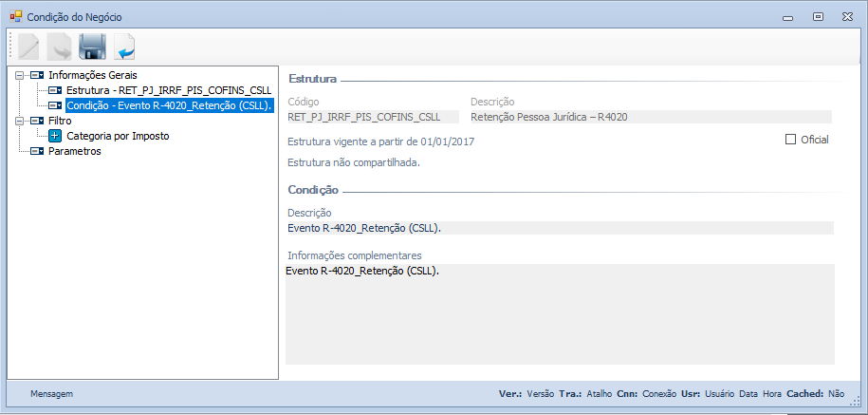Screen dimensions: 868x415
Task: Click the New document toolbar icon
Action: pyautogui.click(x=28, y=47)
